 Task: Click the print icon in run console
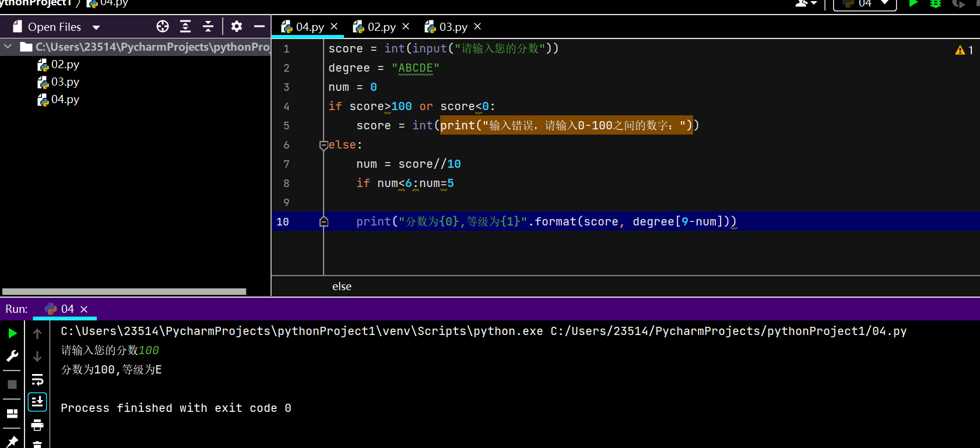[37, 425]
